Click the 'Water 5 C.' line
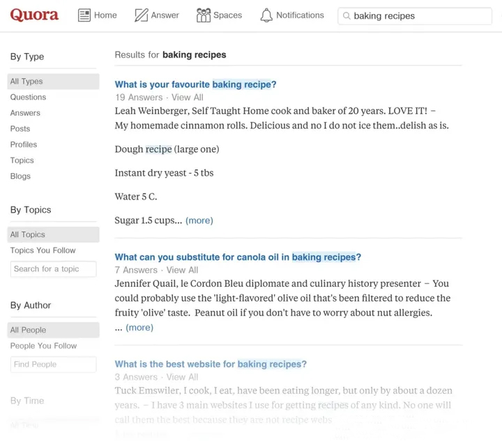Viewport: 502px width, 448px height. 136,197
